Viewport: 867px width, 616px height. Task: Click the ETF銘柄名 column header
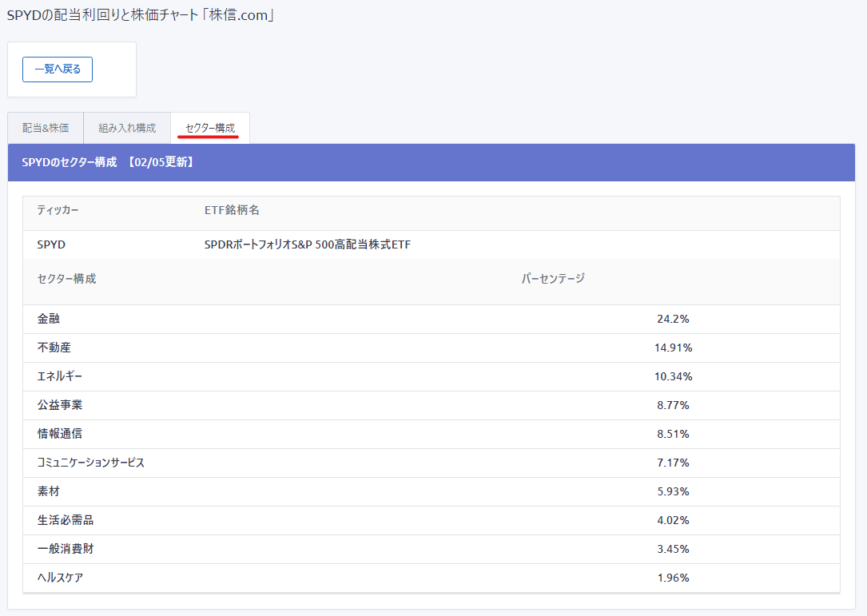[x=232, y=210]
